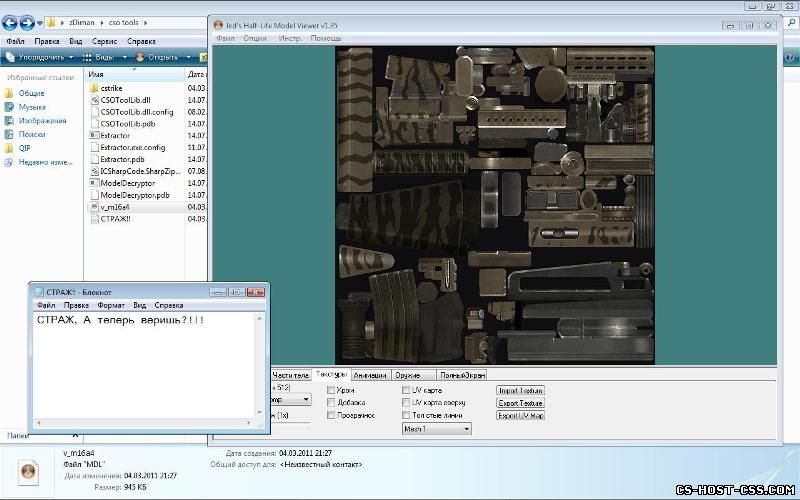Select the Текстуры tab
Image resolution: width=800 pixels, height=500 pixels.
pos(331,374)
